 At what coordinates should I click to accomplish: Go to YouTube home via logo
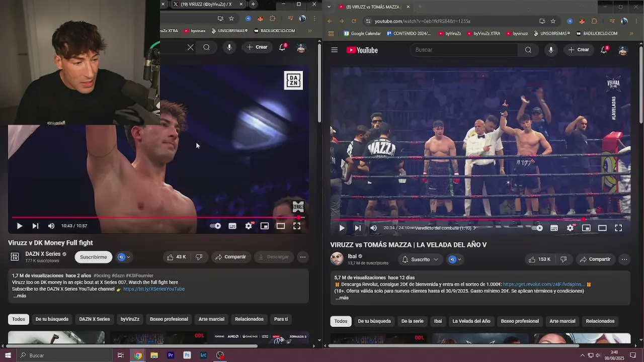click(362, 50)
